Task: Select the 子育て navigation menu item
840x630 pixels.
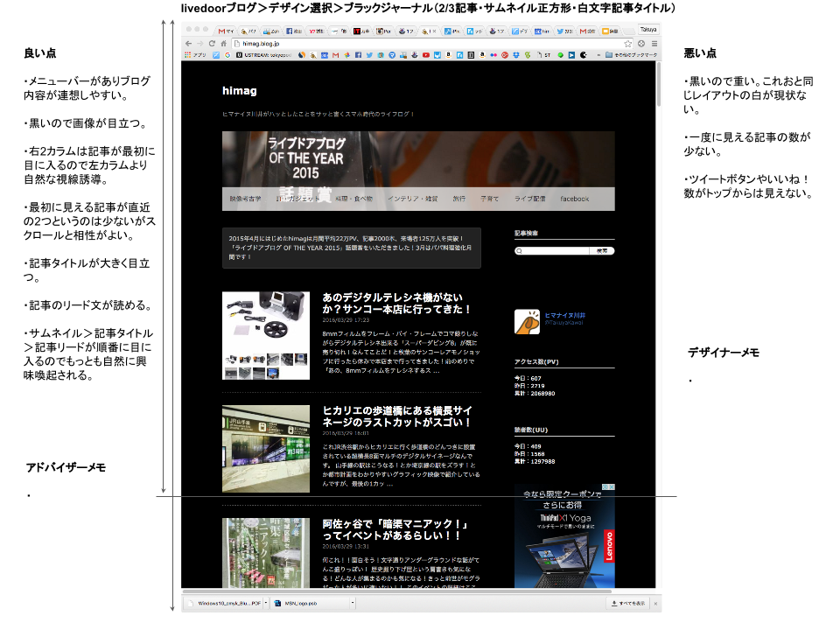Action: 490,199
